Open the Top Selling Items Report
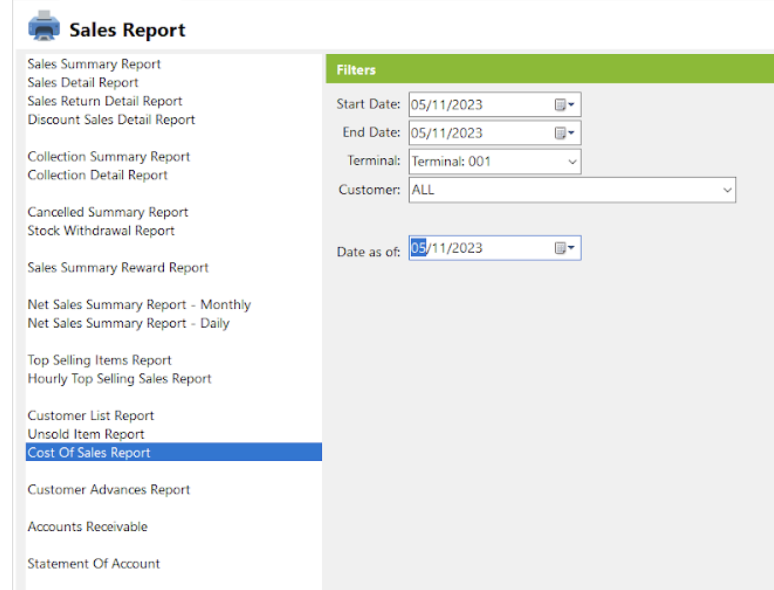The height and width of the screenshot is (590, 774). [x=100, y=360]
